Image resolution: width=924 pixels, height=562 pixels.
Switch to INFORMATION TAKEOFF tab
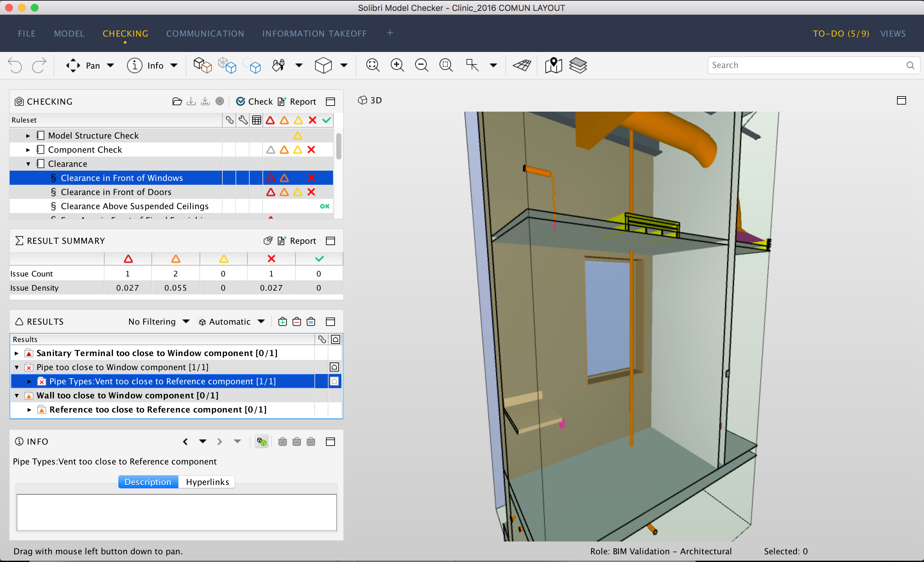point(314,33)
